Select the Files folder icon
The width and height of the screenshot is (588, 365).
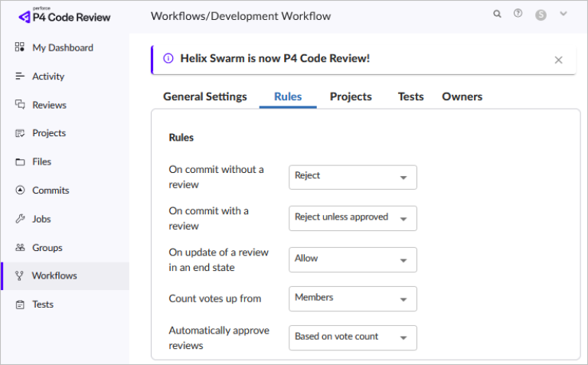[x=20, y=161]
